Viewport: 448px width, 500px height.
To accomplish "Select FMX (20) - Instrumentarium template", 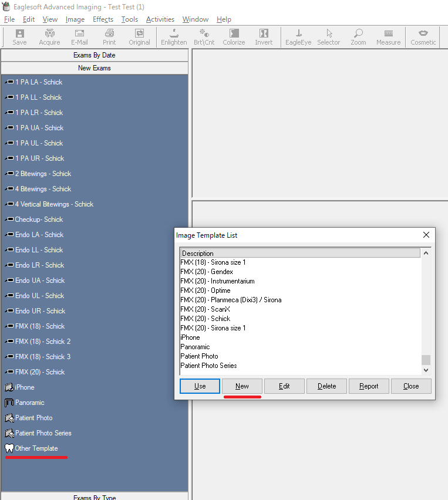I will point(217,281).
